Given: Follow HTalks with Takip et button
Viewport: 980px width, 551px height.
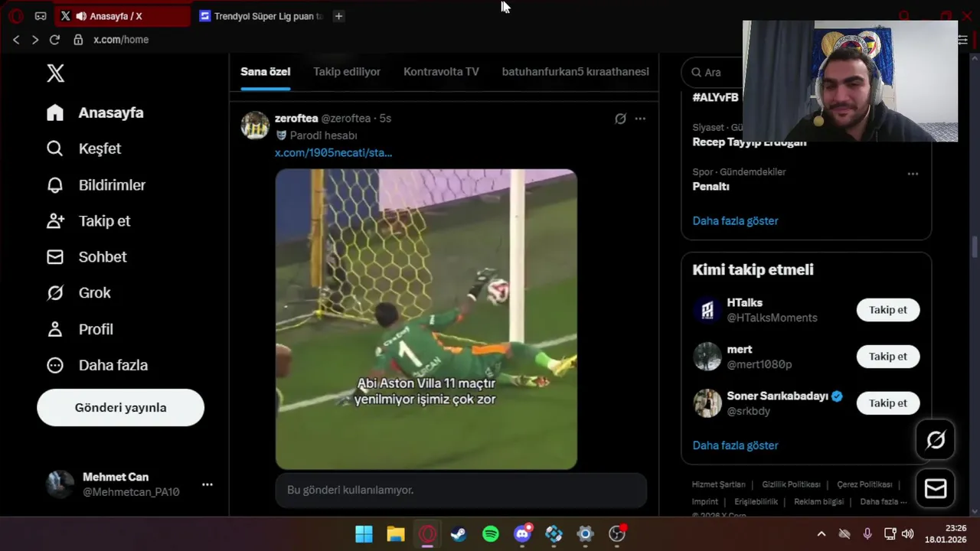Looking at the screenshot, I should coord(887,310).
